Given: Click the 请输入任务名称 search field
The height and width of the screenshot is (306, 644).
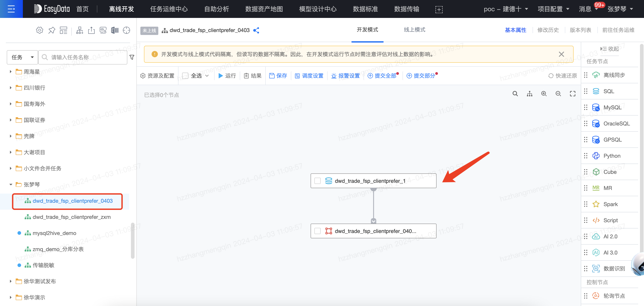Looking at the screenshot, I should (83, 57).
